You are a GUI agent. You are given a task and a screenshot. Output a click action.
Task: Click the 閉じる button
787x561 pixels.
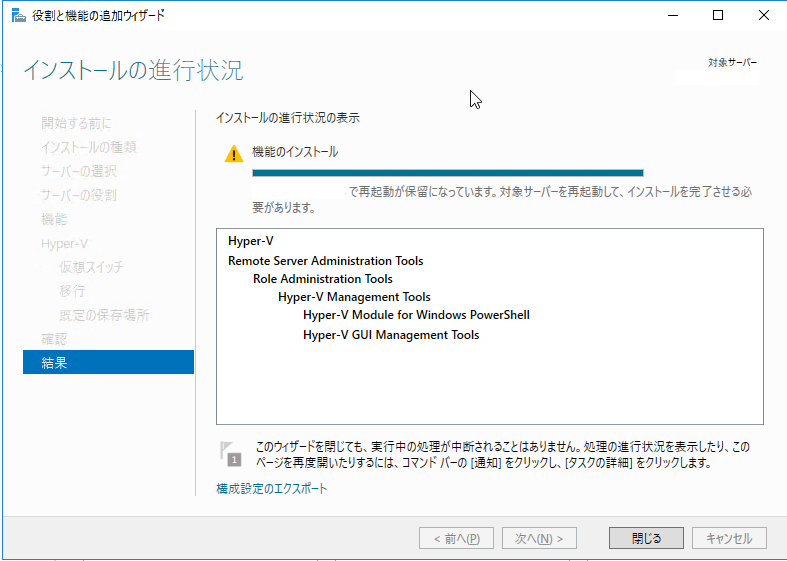[x=646, y=538]
